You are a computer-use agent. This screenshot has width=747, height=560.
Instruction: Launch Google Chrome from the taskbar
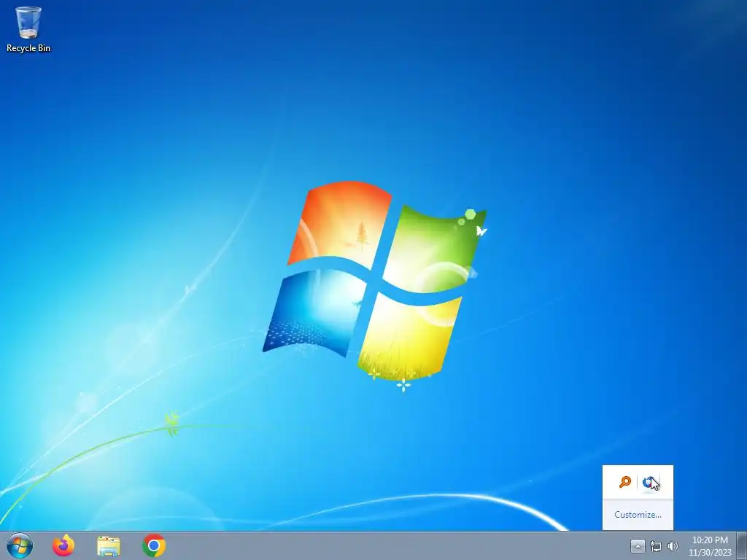[x=153, y=545]
